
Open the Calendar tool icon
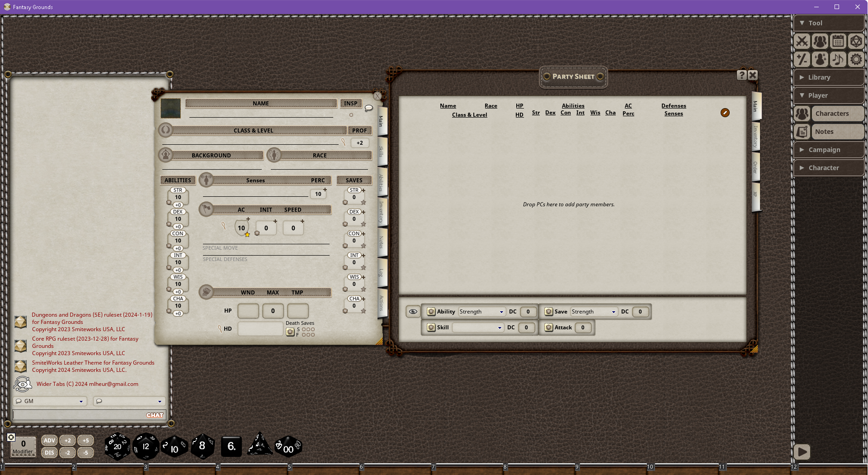tap(838, 41)
